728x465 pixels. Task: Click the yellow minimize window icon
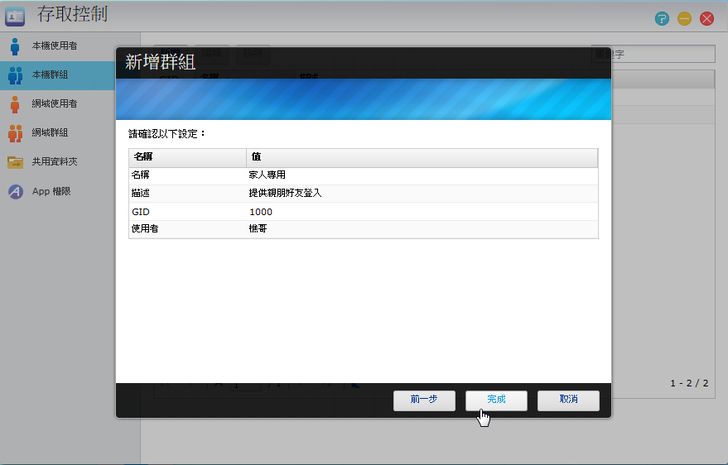tap(684, 19)
